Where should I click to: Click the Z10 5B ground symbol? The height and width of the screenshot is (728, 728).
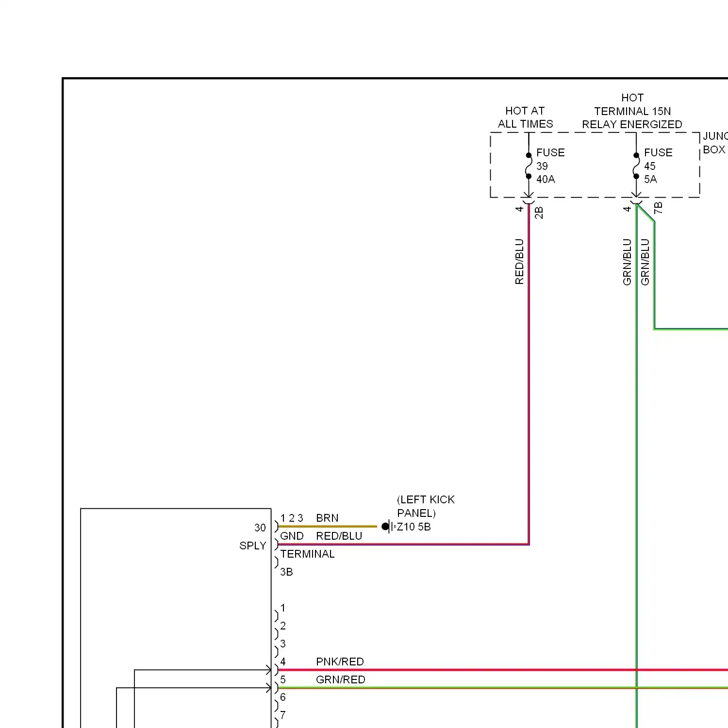[389, 527]
